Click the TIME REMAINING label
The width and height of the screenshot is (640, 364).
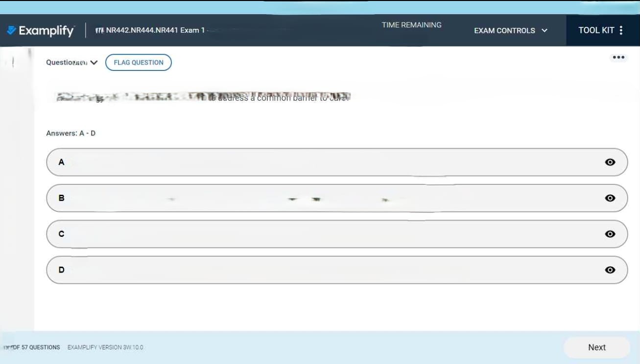(x=411, y=25)
